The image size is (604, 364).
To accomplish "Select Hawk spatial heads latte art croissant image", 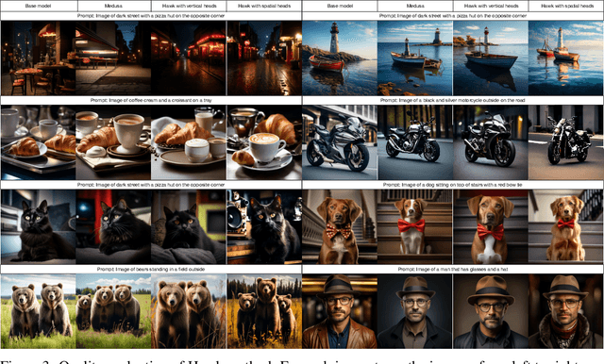I will [x=264, y=142].
